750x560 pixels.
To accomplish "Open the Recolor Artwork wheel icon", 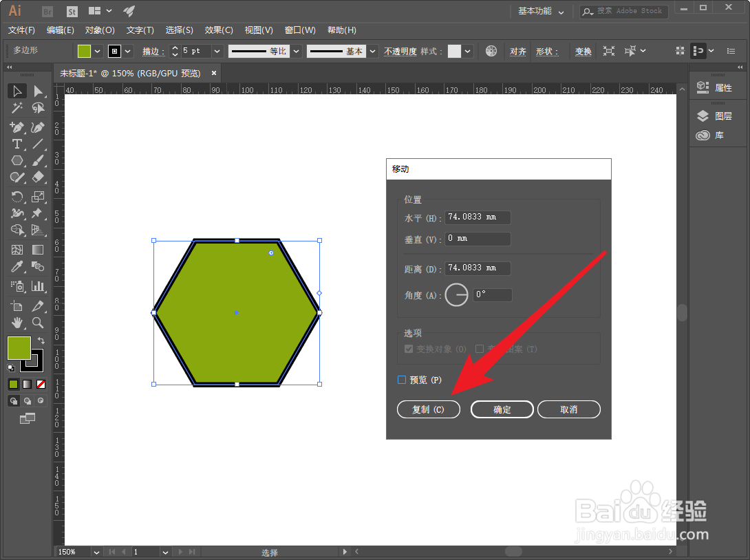I will (491, 51).
